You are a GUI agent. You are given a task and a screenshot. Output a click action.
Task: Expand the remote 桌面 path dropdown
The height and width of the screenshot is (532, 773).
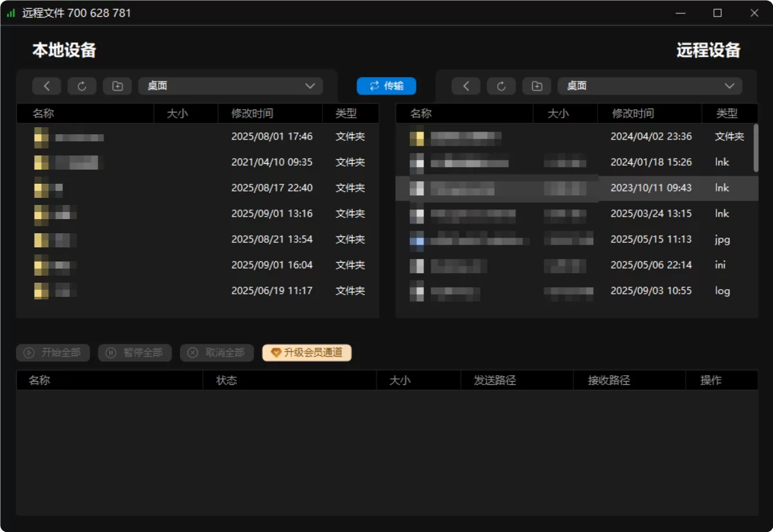tap(729, 86)
